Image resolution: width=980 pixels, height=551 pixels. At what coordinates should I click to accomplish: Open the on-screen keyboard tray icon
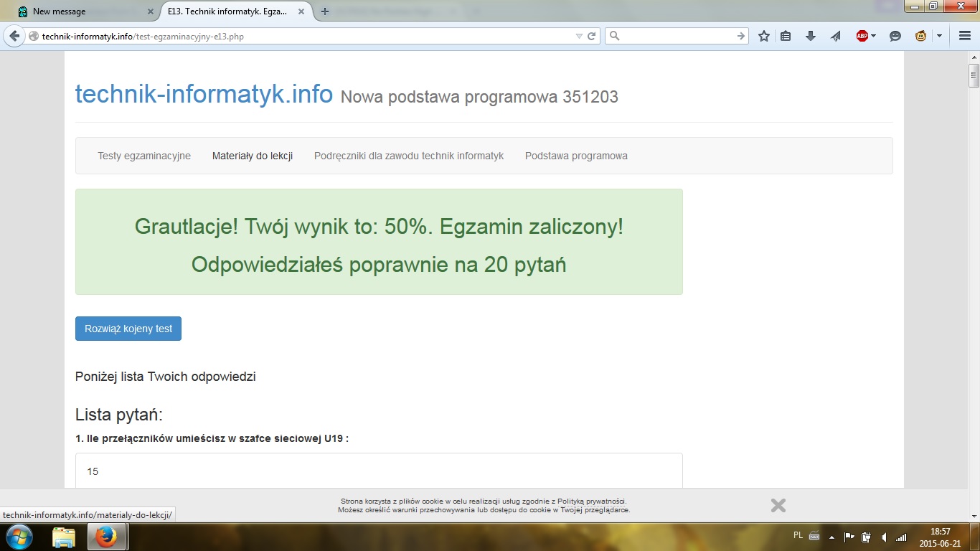(x=814, y=536)
